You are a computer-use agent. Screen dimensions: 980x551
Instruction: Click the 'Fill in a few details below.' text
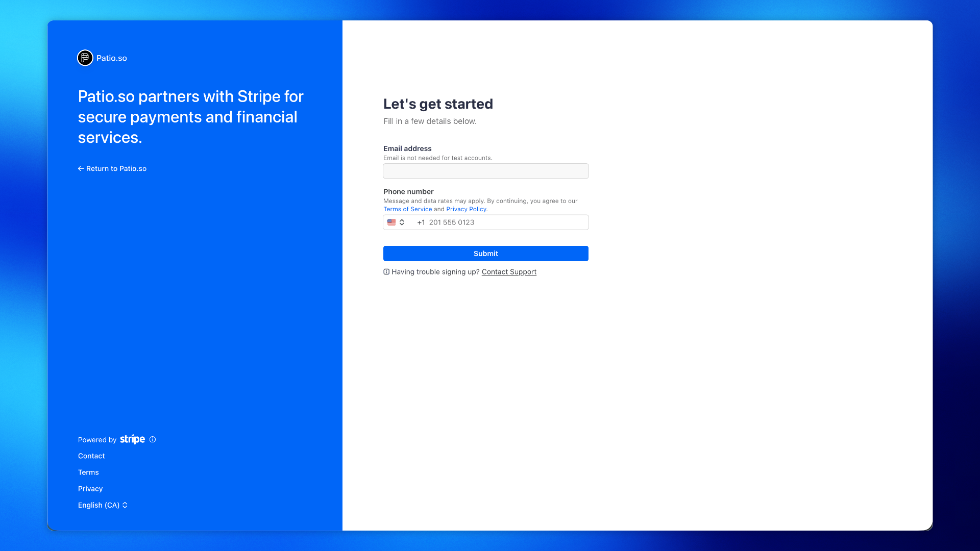(430, 121)
